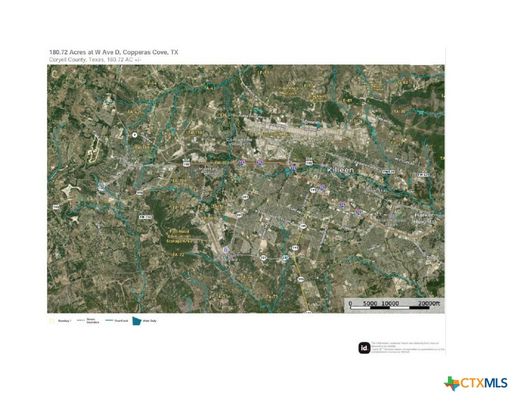Screen dimensions: 520x402
Task: Click the interstate shield nearest the Killeen label
Action: coord(293,168)
